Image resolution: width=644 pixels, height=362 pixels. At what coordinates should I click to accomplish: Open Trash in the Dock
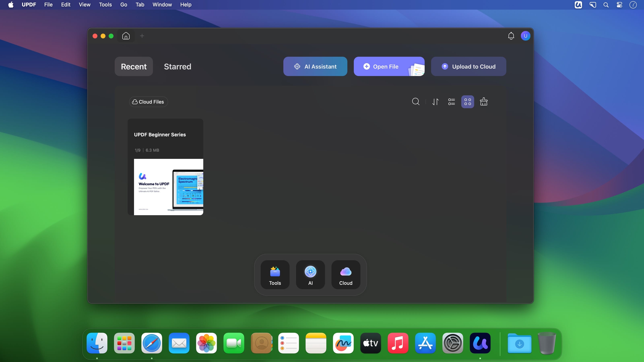coord(547,343)
